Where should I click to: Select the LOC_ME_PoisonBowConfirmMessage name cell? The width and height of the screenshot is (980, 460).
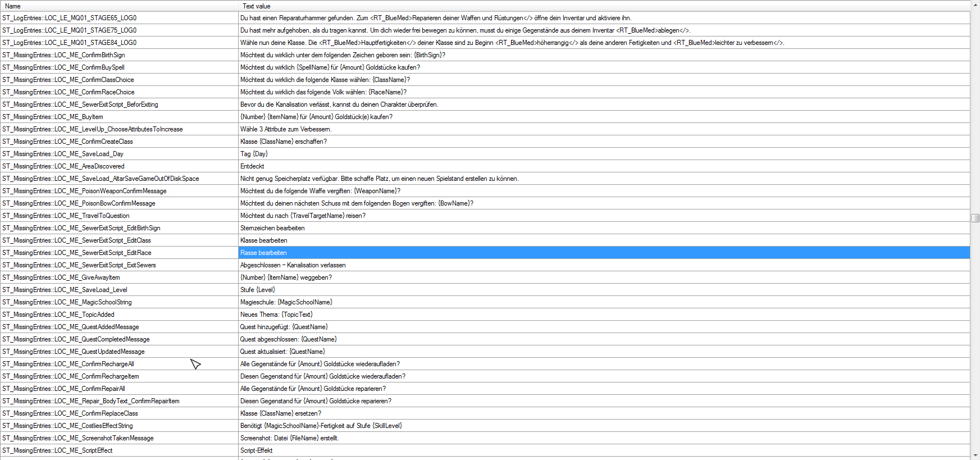pyautogui.click(x=119, y=203)
